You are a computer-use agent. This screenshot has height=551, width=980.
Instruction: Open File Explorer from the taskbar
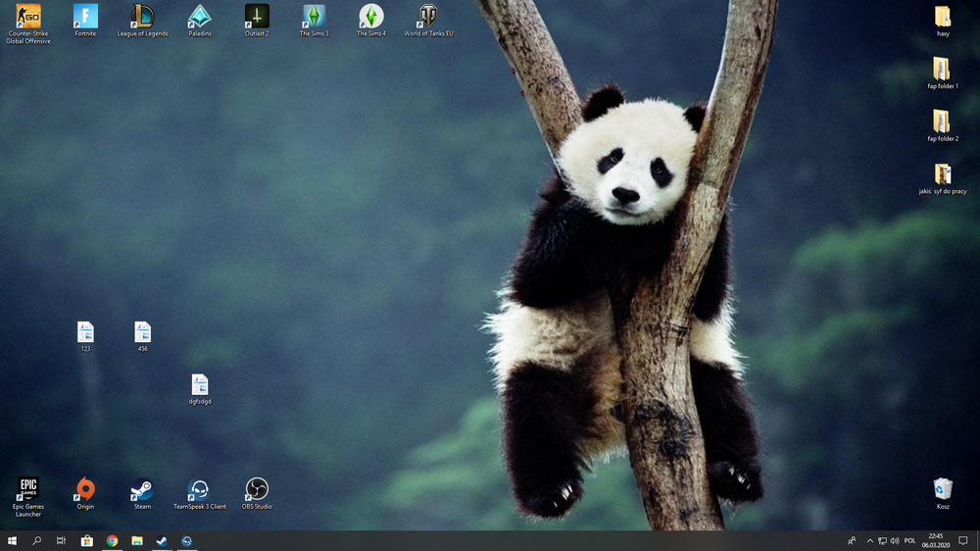pos(137,541)
